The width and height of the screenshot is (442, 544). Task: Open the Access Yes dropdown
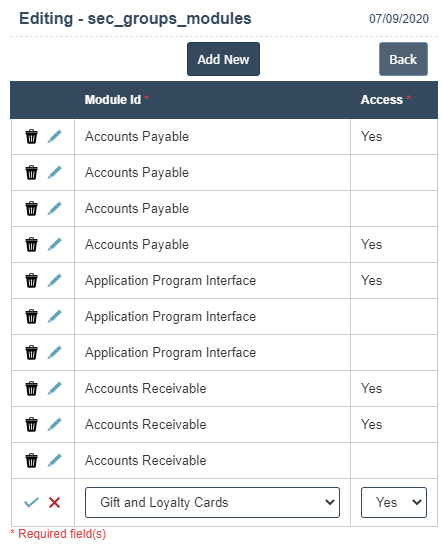coord(394,502)
